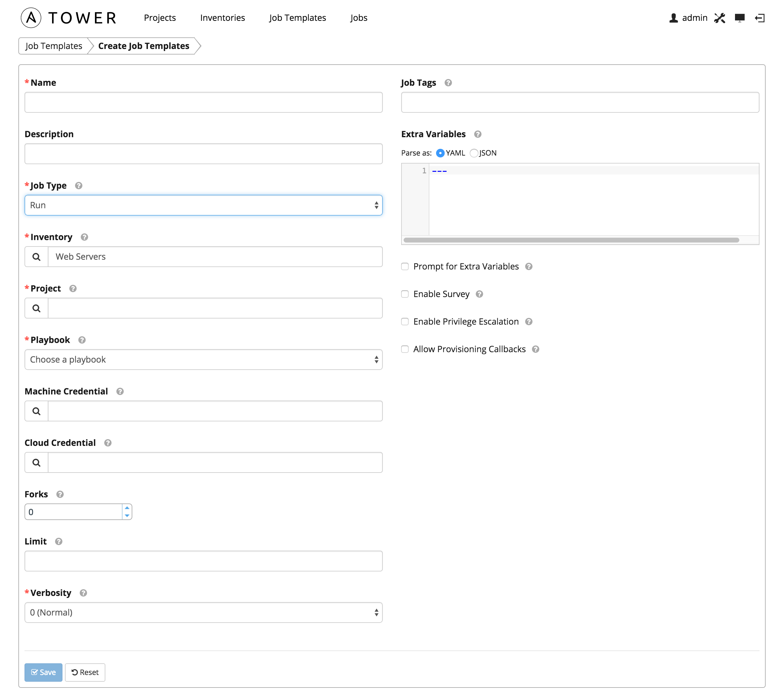
Task: Enable the Enable Privilege Escalation checkbox
Action: [x=405, y=322]
